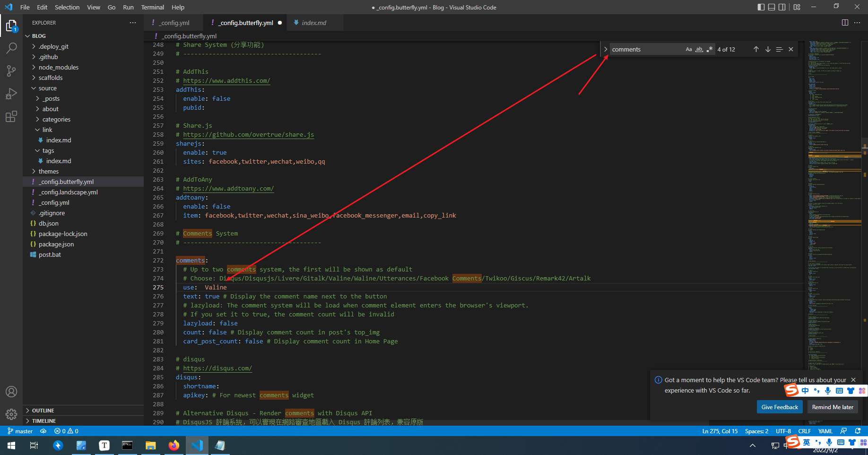Viewport: 868px width, 455px height.
Task: Collapse the BLOG root folder
Action: pos(83,36)
